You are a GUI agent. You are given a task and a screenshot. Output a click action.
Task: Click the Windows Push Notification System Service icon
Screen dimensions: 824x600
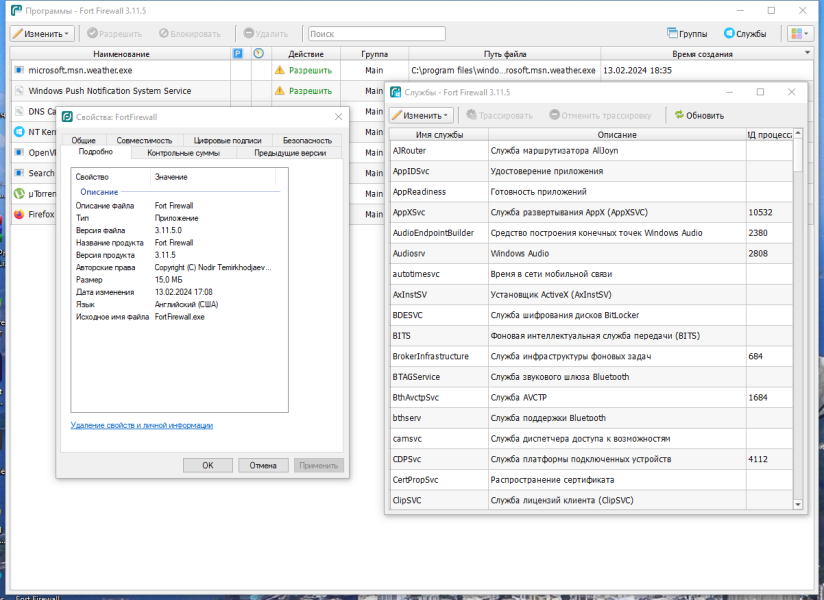[19, 91]
